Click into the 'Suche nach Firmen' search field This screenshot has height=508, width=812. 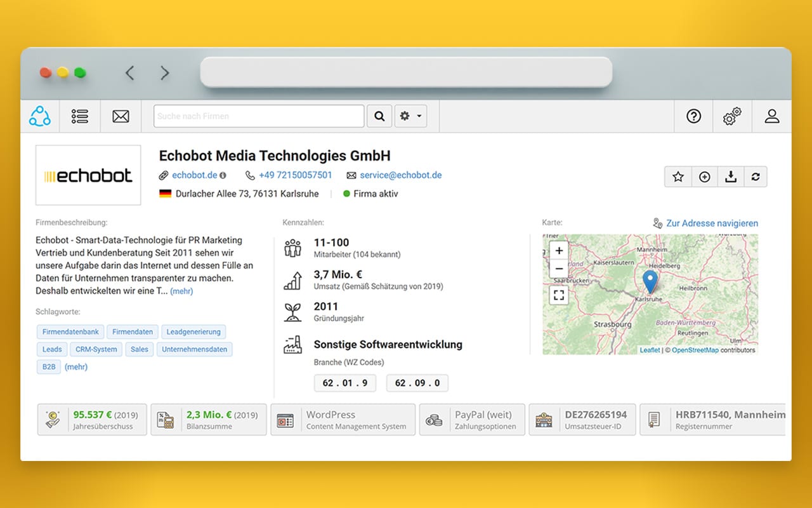click(259, 116)
